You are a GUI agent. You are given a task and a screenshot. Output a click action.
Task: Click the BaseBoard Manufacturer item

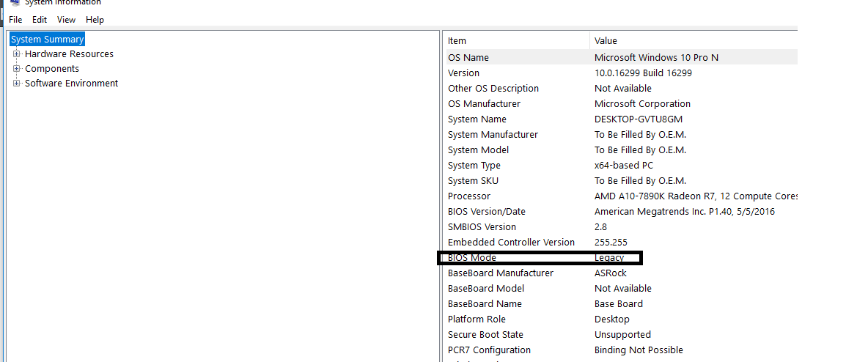click(x=501, y=273)
